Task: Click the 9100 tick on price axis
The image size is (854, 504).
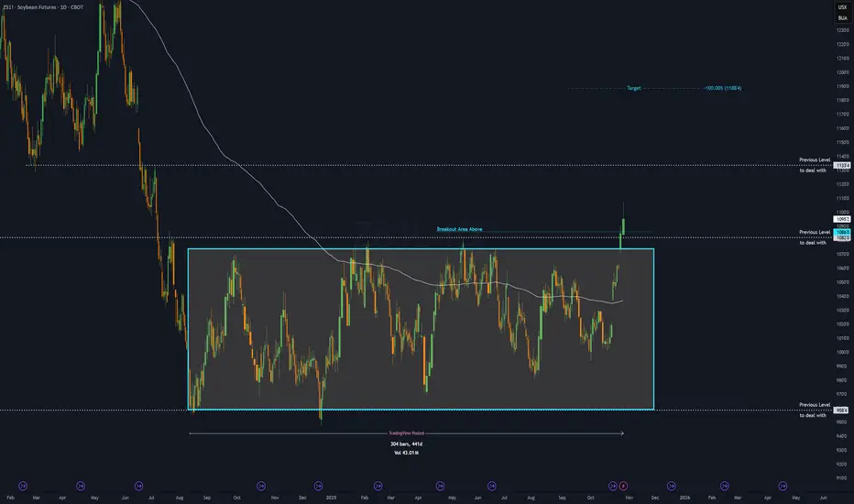Action: 843,477
